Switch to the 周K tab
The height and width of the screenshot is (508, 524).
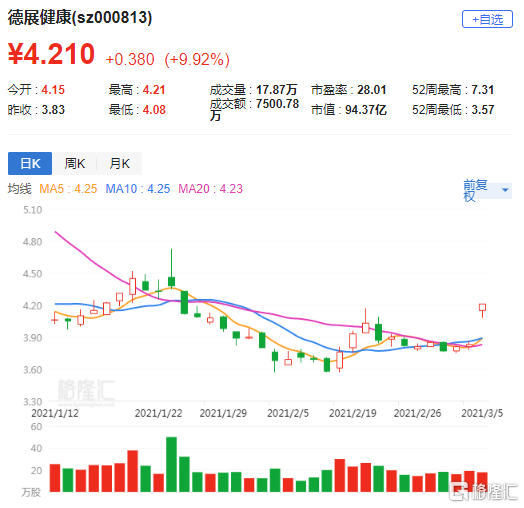pyautogui.click(x=75, y=163)
